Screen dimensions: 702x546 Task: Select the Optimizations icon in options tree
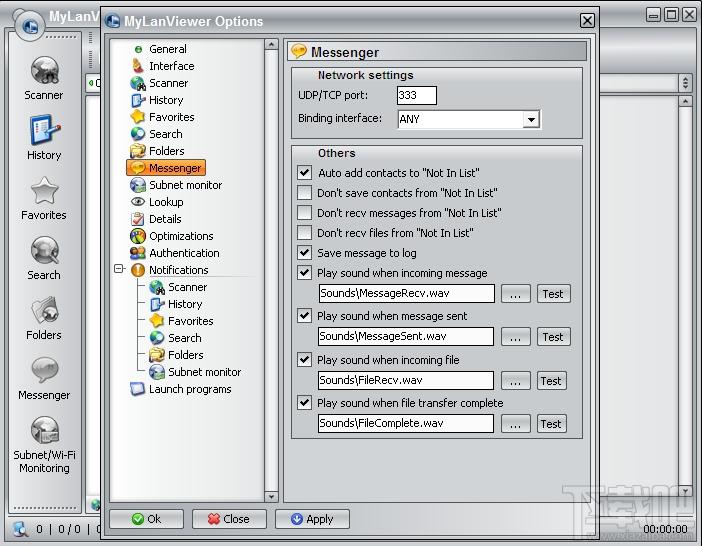pos(138,236)
